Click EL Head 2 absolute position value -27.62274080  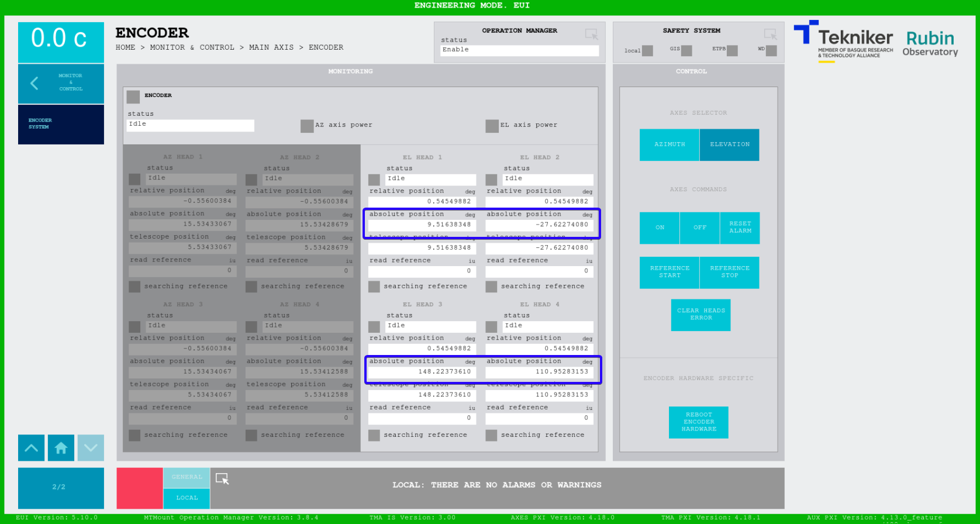[539, 225]
